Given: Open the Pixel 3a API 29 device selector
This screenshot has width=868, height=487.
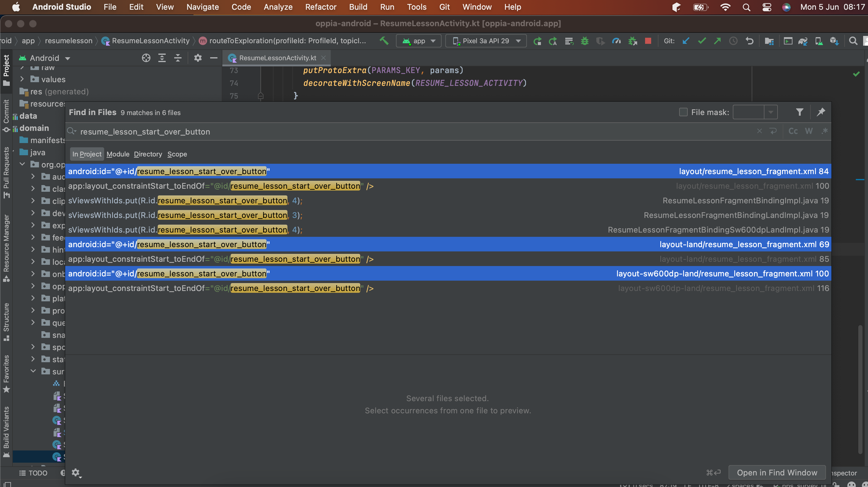Looking at the screenshot, I should [485, 41].
